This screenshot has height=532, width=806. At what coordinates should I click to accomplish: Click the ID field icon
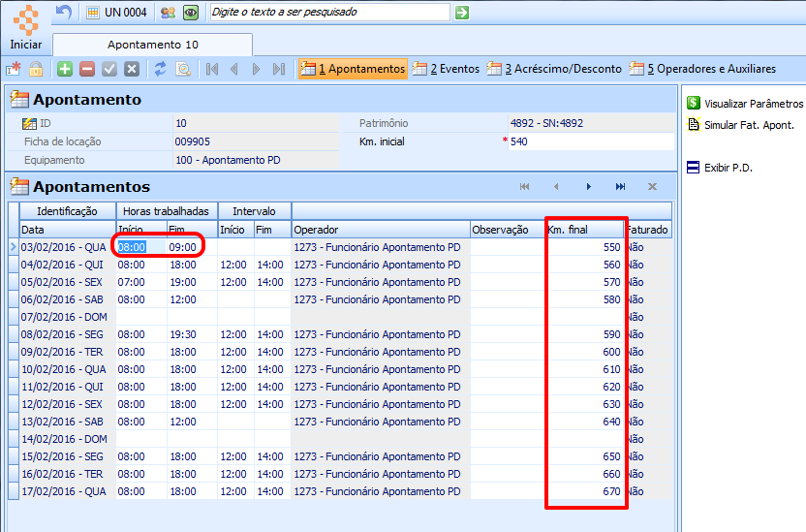click(29, 123)
